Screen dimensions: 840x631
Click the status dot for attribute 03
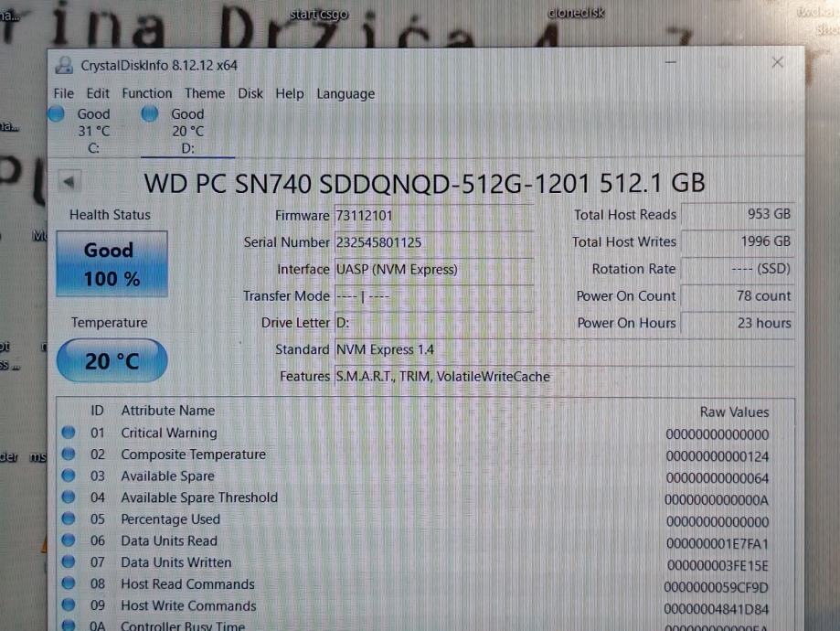68,476
